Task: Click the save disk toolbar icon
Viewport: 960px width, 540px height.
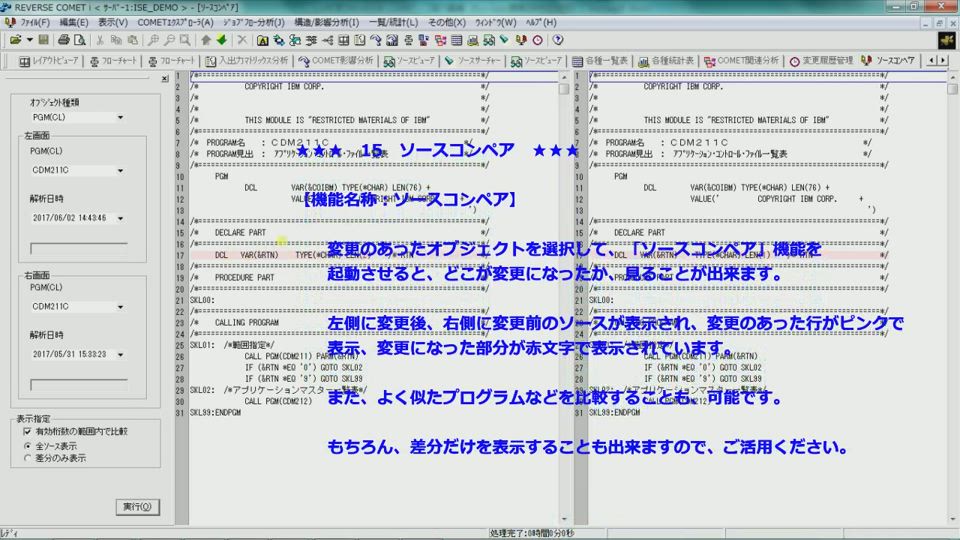Action: pos(44,40)
